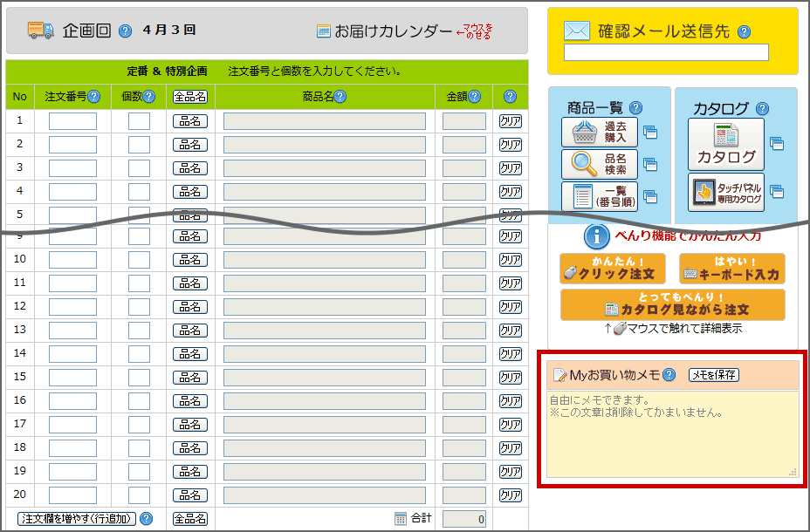Click クリア button in row 17

pyautogui.click(x=511, y=425)
